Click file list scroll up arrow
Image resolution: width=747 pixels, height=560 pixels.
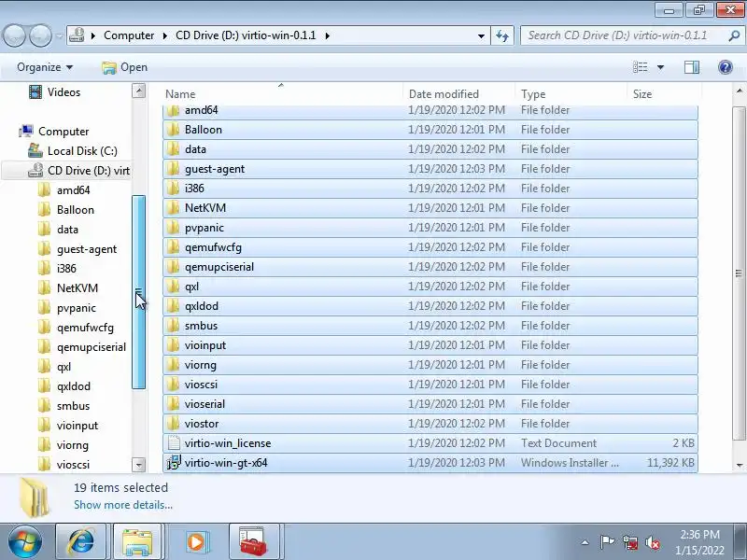739,91
